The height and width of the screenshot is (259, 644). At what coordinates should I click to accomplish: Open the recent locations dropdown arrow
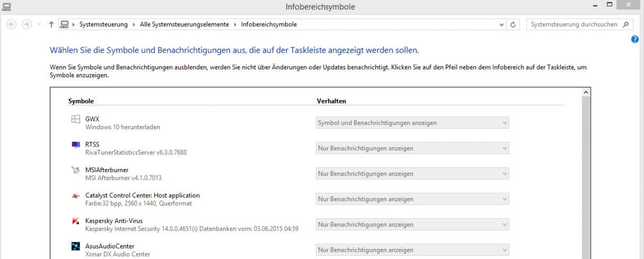tap(40, 24)
